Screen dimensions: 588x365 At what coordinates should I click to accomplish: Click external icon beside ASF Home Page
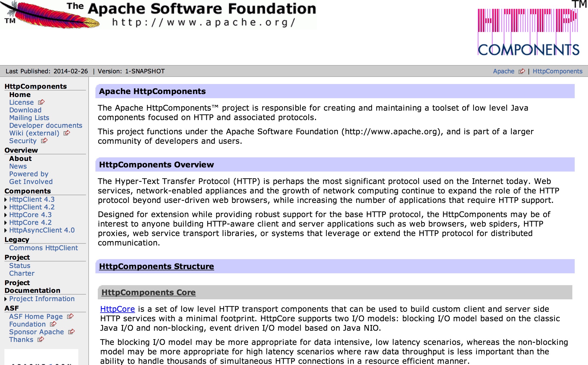click(x=70, y=316)
